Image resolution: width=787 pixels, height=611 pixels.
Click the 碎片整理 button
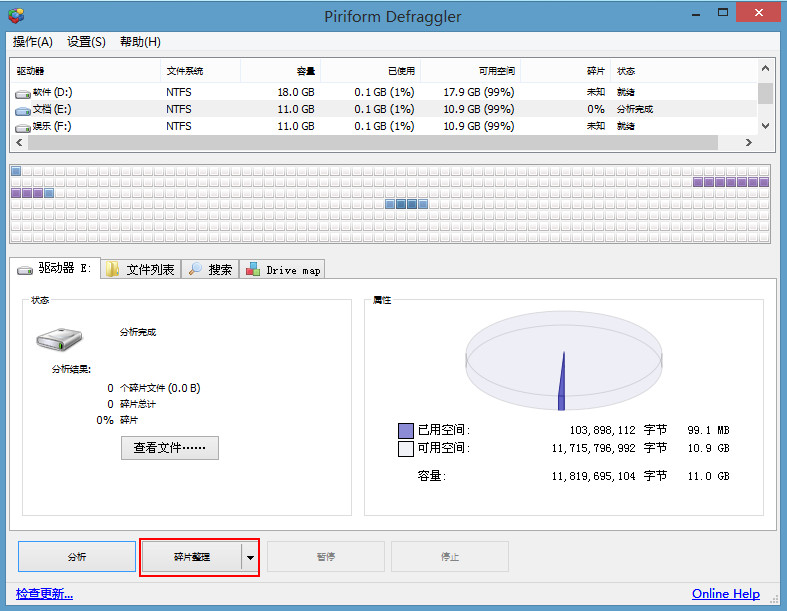pos(192,556)
